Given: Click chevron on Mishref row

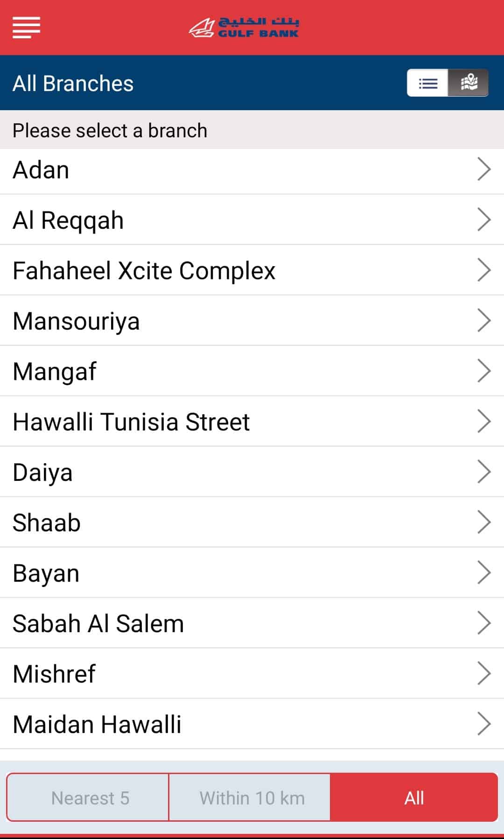Looking at the screenshot, I should pyautogui.click(x=484, y=673).
